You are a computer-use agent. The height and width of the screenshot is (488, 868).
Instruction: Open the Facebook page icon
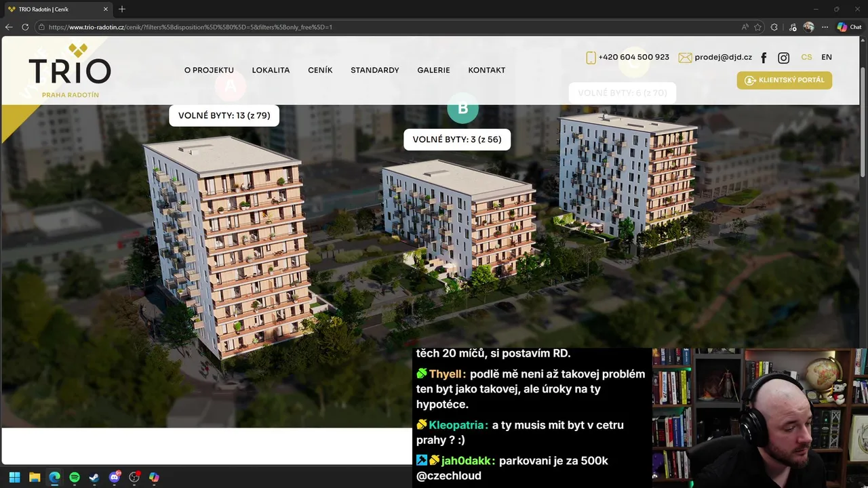(x=764, y=58)
